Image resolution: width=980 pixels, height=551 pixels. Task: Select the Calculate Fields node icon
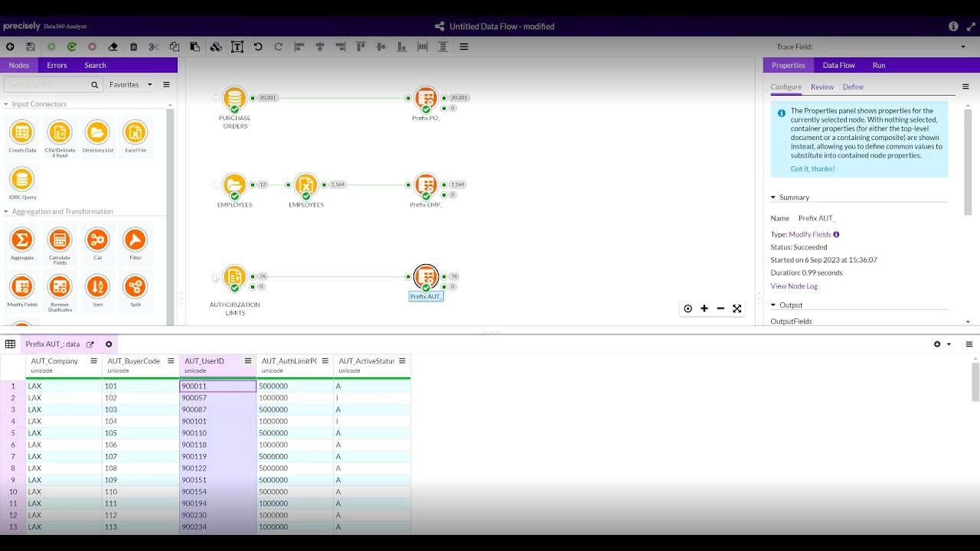tap(60, 240)
